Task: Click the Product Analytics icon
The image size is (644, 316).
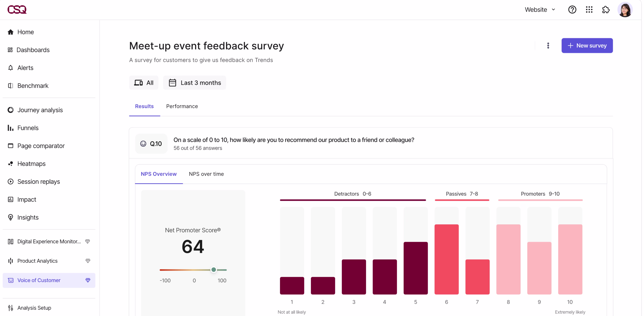Action: click(x=11, y=261)
